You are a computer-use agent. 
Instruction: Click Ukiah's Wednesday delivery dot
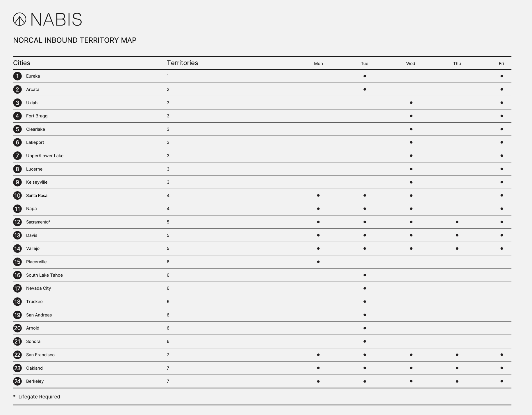[x=411, y=103]
